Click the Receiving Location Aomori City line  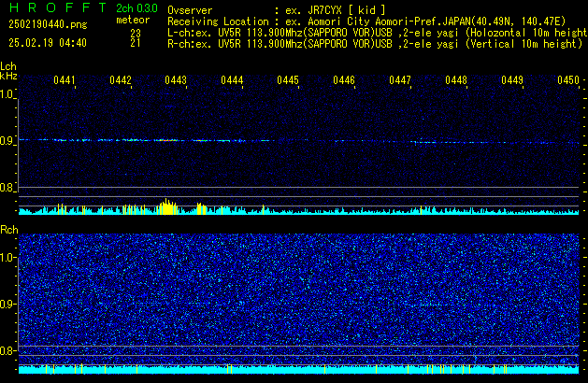click(366, 21)
